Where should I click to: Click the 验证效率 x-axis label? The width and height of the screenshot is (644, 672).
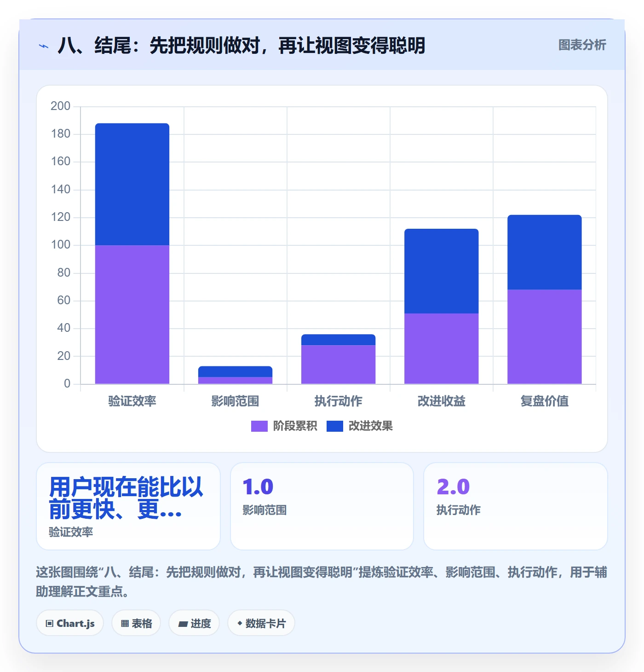click(x=132, y=401)
